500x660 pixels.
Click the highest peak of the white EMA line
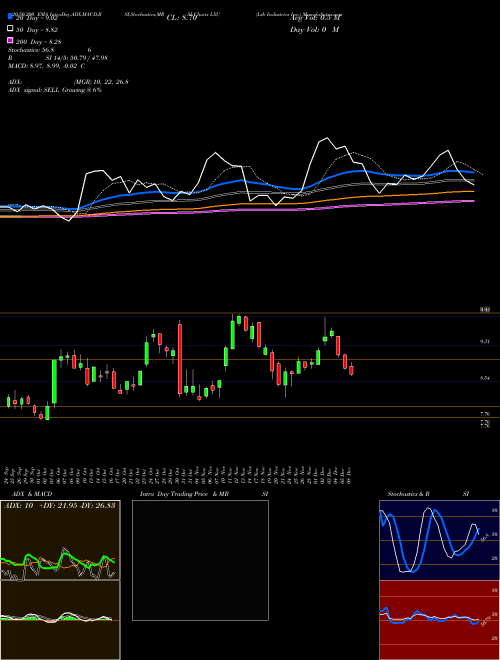327,138
